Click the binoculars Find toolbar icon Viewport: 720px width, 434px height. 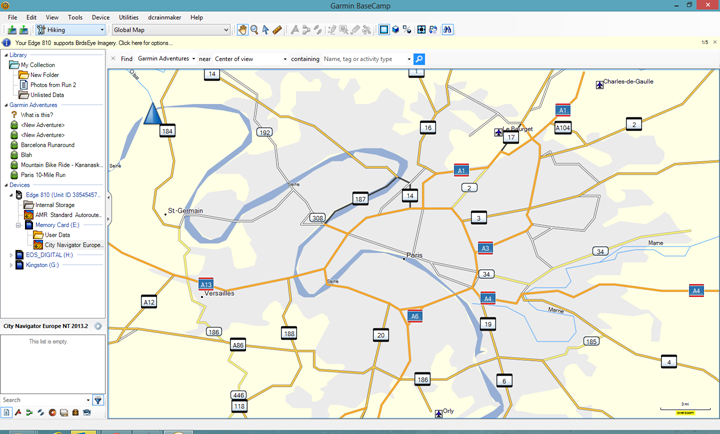click(447, 30)
